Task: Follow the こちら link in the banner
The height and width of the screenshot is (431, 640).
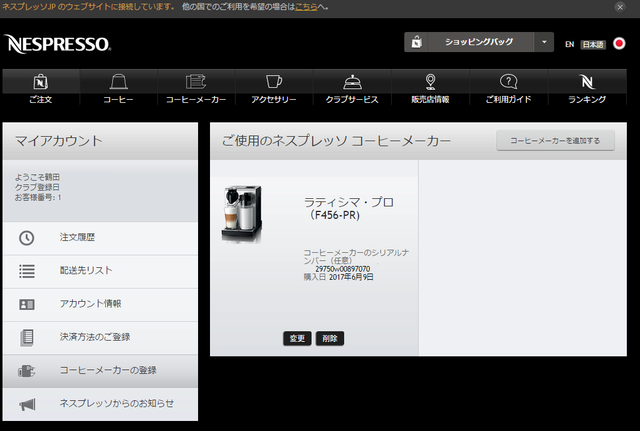Action: click(306, 7)
